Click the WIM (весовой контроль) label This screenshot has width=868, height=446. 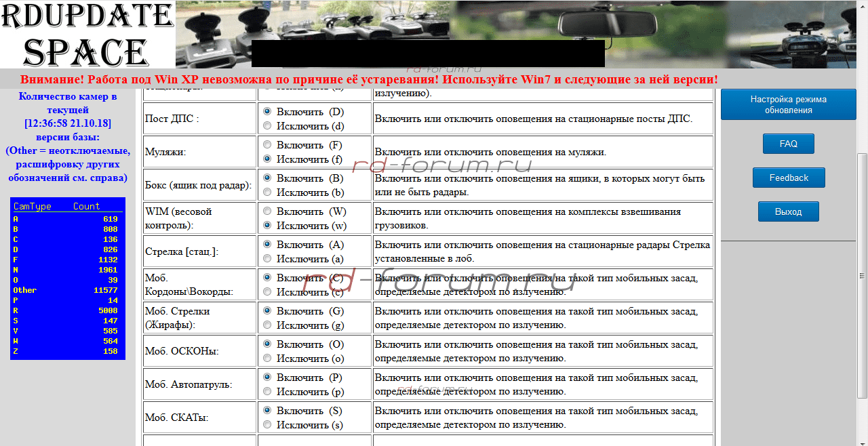pos(180,218)
